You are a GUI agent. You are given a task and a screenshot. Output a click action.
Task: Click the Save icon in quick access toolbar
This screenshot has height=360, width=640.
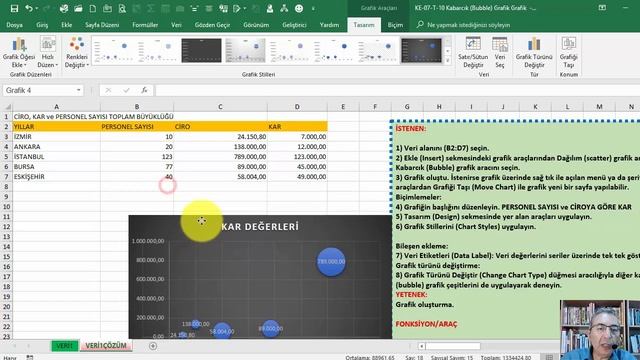(x=14, y=8)
